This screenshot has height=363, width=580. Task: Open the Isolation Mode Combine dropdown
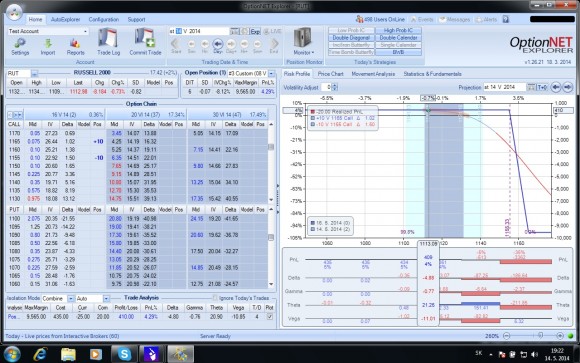[71, 298]
